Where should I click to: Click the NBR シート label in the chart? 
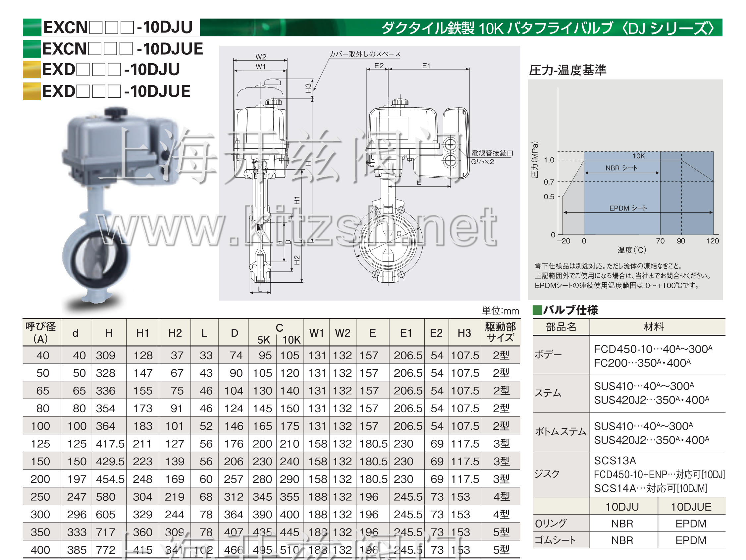pos(621,168)
